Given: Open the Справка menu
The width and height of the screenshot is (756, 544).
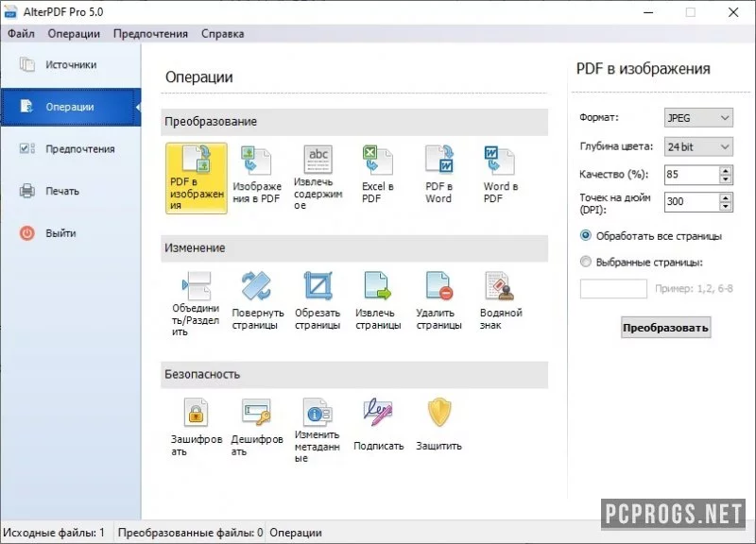Looking at the screenshot, I should click(223, 34).
